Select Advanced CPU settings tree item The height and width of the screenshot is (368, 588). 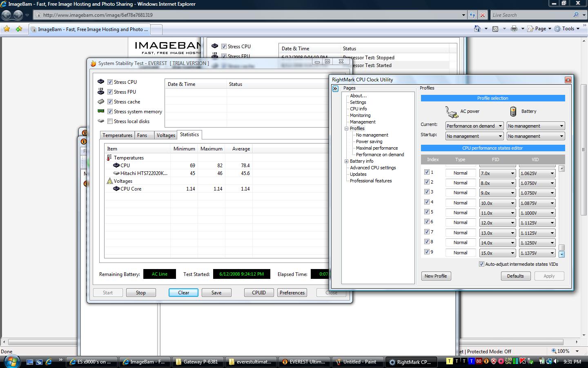(x=373, y=168)
